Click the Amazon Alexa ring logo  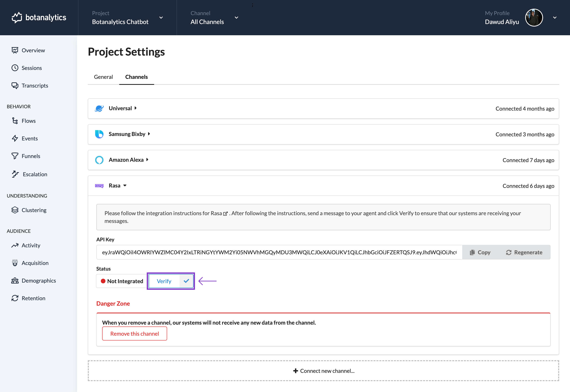tap(99, 160)
